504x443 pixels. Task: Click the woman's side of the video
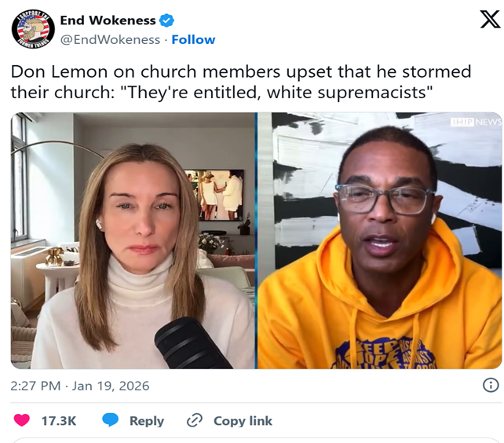point(133,236)
